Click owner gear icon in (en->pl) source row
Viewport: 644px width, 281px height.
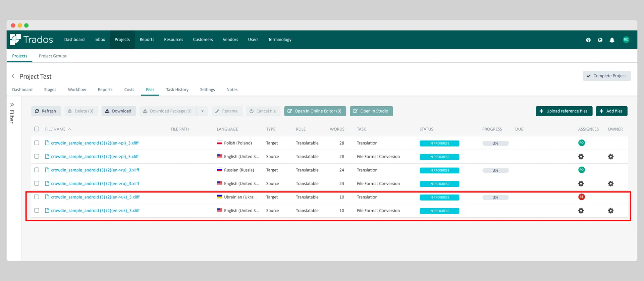[x=611, y=157]
